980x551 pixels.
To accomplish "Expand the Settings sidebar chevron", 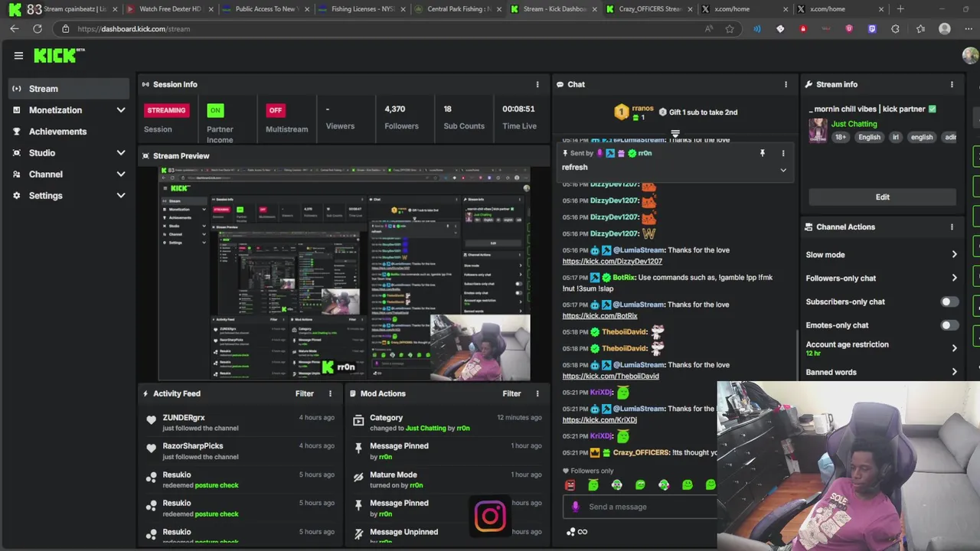I will (121, 196).
